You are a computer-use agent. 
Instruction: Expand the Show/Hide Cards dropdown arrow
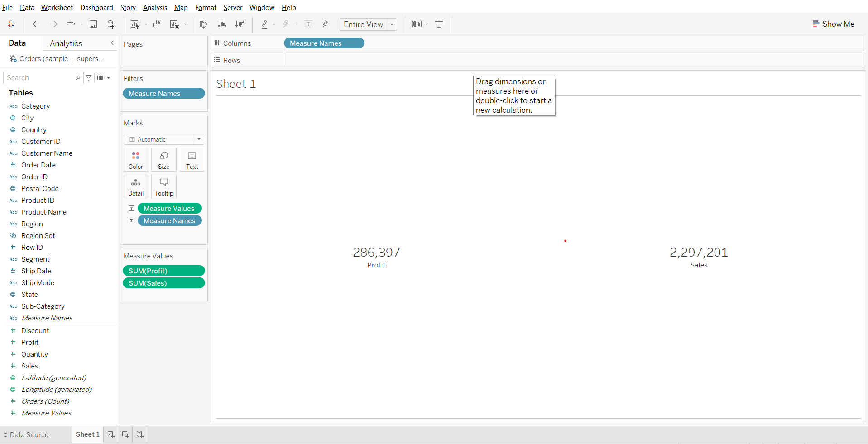click(x=427, y=24)
